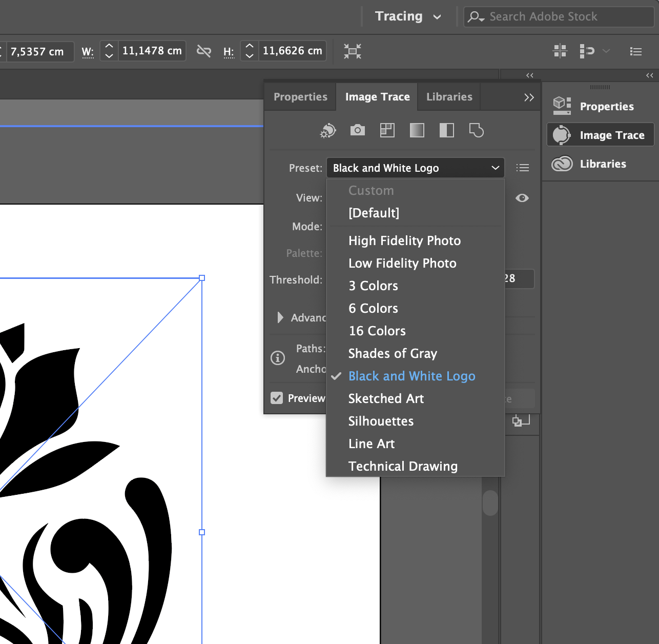
Task: Select High Fidelity Photo preset
Action: coord(404,240)
